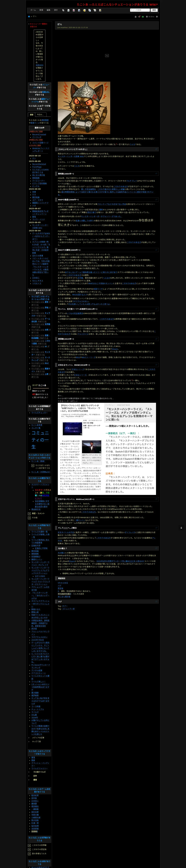Click the edit icon for the タグ section
Viewport: 186px width, 868px height.
[x=156, y=602]
